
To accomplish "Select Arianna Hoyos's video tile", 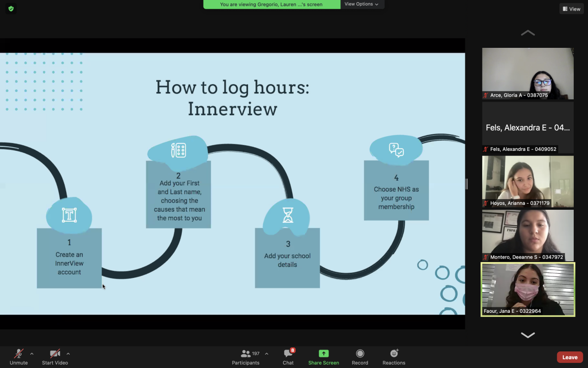I will [528, 181].
